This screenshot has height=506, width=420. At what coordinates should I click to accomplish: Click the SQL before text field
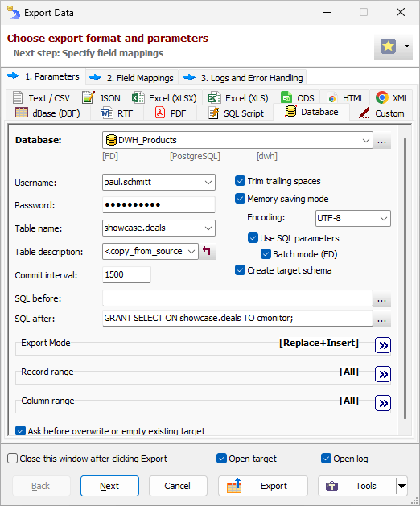tap(237, 298)
